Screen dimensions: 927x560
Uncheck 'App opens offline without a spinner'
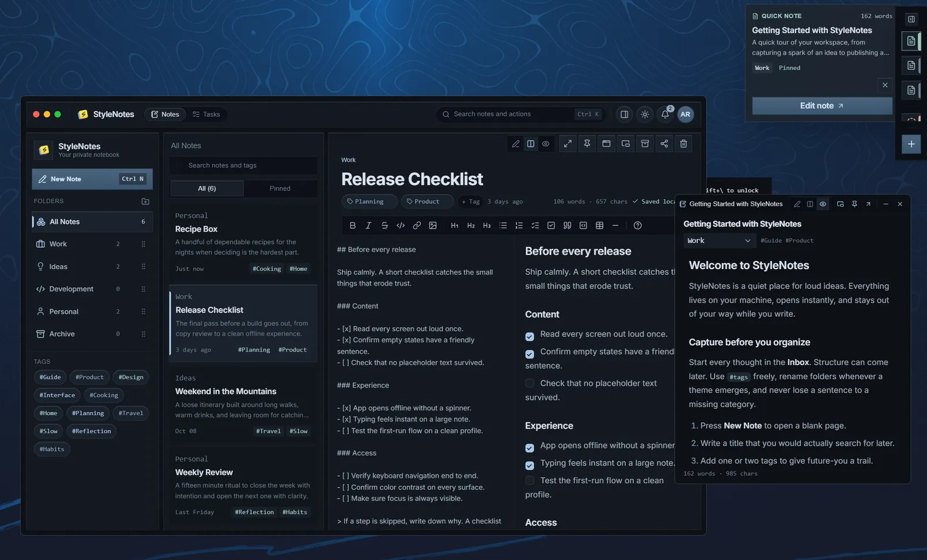(530, 448)
